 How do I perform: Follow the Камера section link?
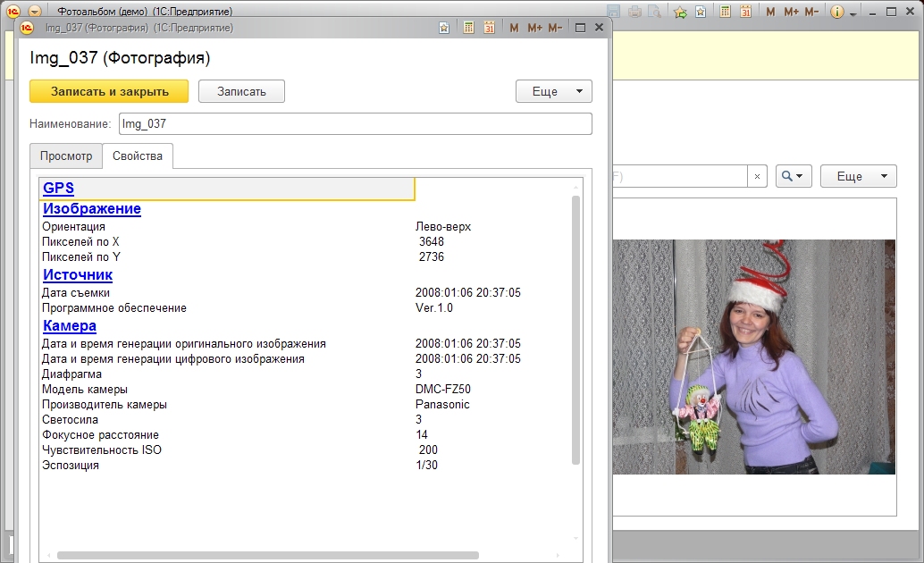[70, 326]
